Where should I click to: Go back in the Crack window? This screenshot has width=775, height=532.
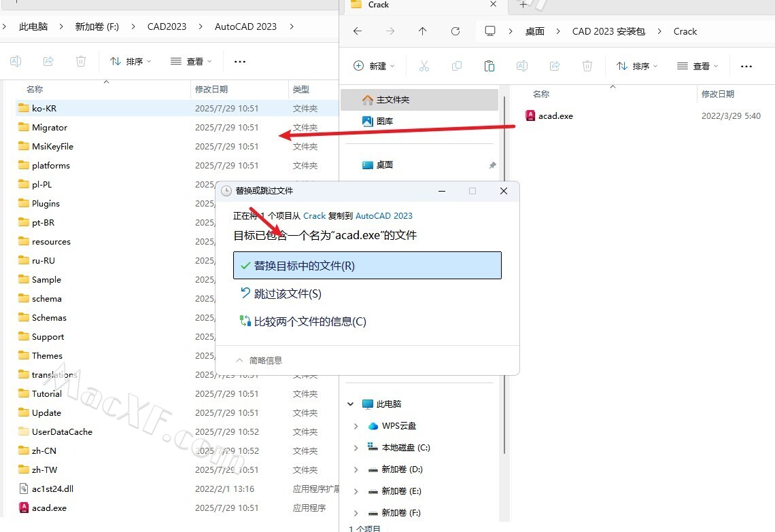point(358,31)
